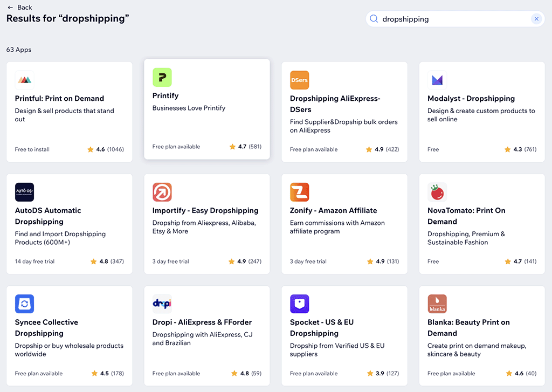Click the Printful 4.6 star rating

(x=106, y=149)
